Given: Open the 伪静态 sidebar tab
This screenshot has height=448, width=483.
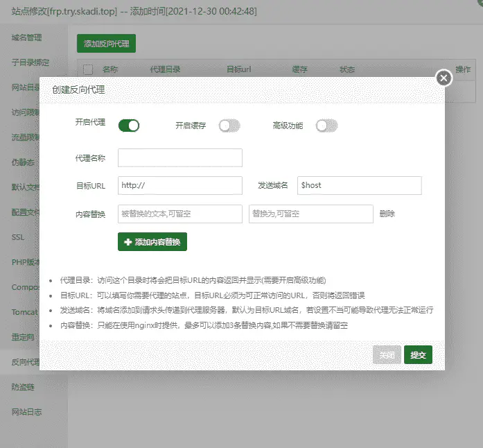Looking at the screenshot, I should point(23,162).
